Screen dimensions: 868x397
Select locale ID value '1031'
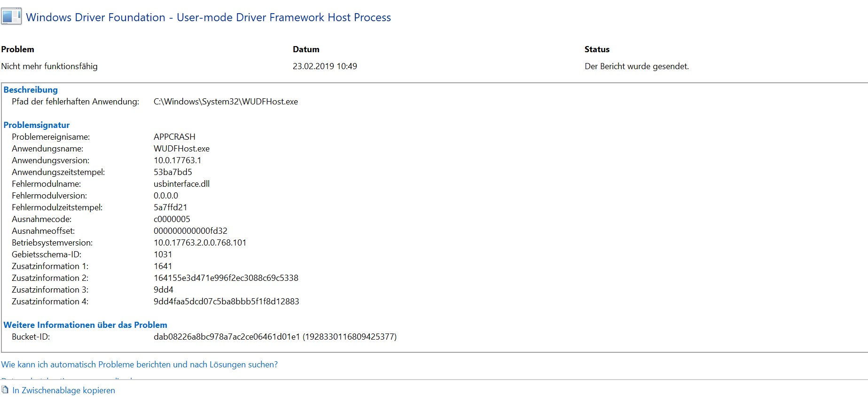tap(163, 254)
